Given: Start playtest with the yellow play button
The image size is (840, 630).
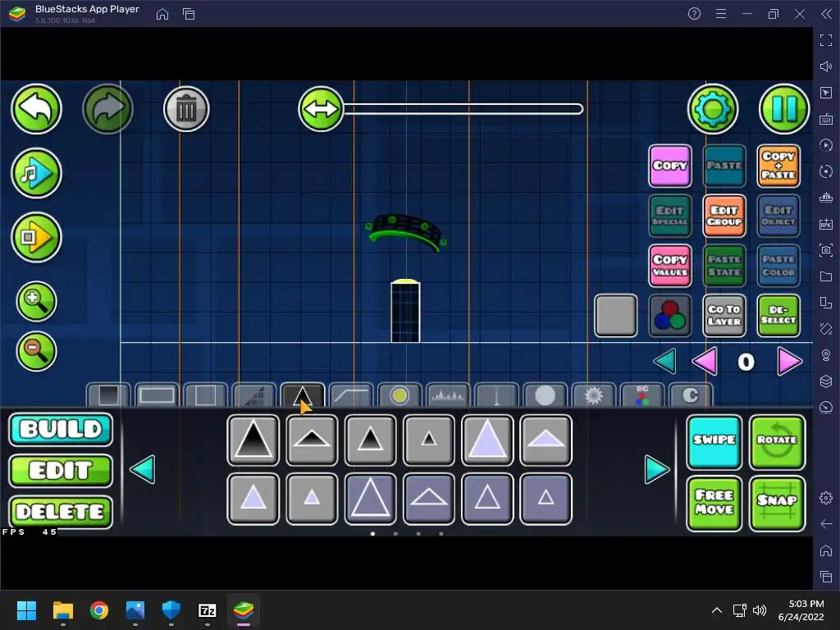Looking at the screenshot, I should (x=36, y=237).
